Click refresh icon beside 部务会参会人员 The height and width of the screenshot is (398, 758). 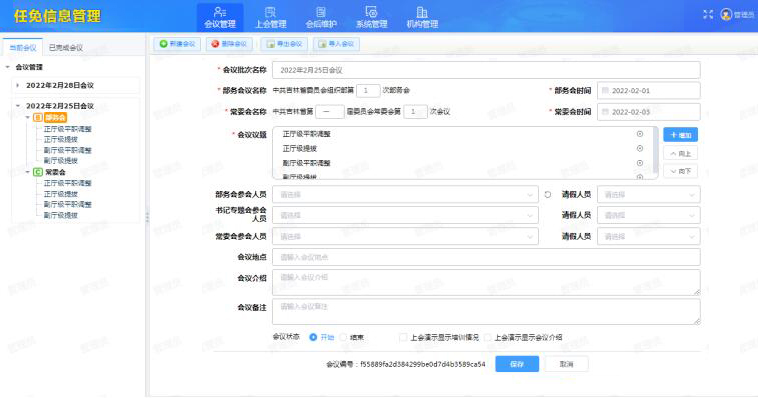point(548,194)
